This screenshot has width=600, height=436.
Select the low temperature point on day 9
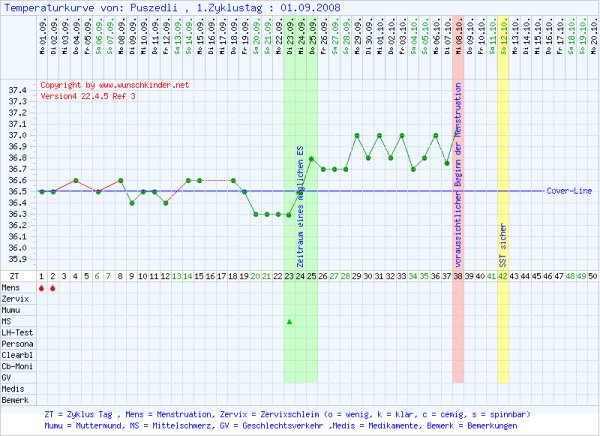click(132, 202)
